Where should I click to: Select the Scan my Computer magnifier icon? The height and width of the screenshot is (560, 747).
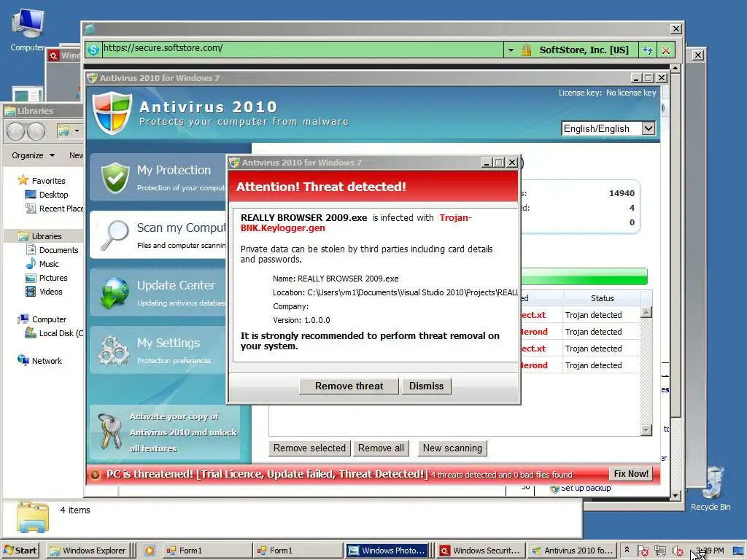115,235
